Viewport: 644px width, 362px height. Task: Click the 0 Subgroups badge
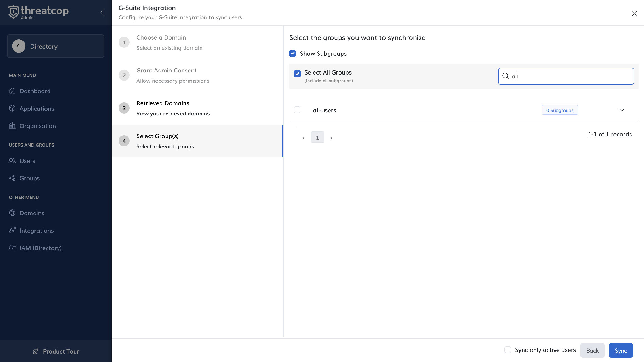point(560,110)
